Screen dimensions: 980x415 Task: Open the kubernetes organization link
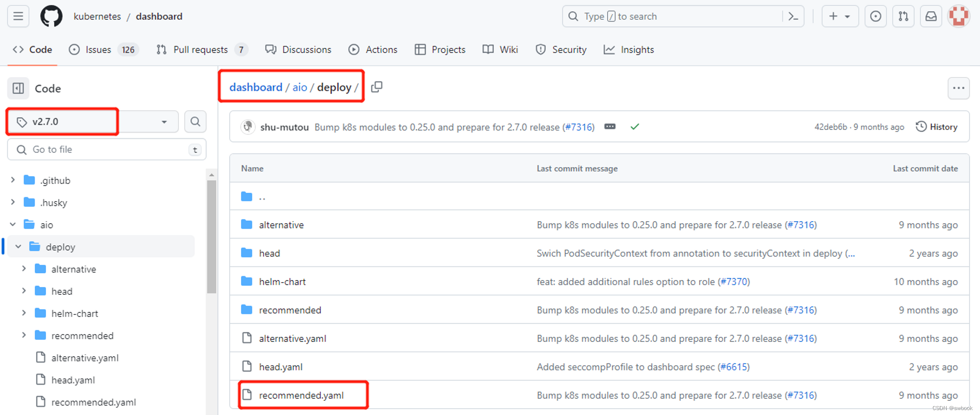(x=97, y=16)
